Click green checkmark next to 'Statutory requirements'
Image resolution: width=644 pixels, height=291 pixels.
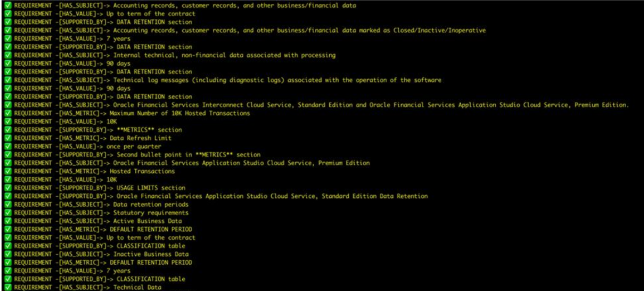click(8, 213)
